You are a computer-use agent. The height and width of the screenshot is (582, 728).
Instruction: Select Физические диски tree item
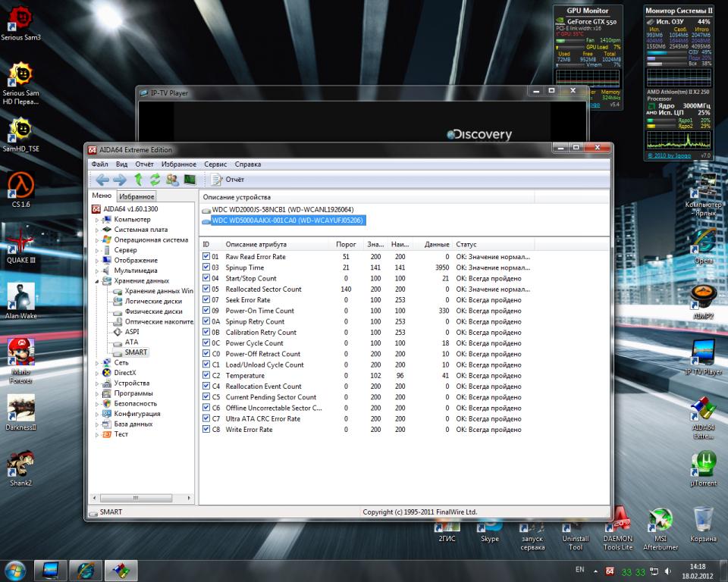[153, 311]
